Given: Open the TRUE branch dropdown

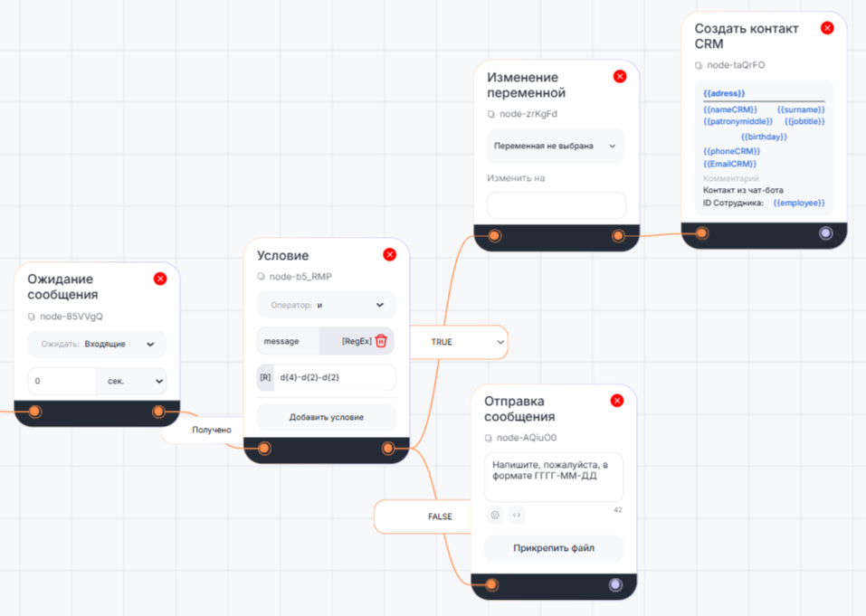Looking at the screenshot, I should 460,342.
